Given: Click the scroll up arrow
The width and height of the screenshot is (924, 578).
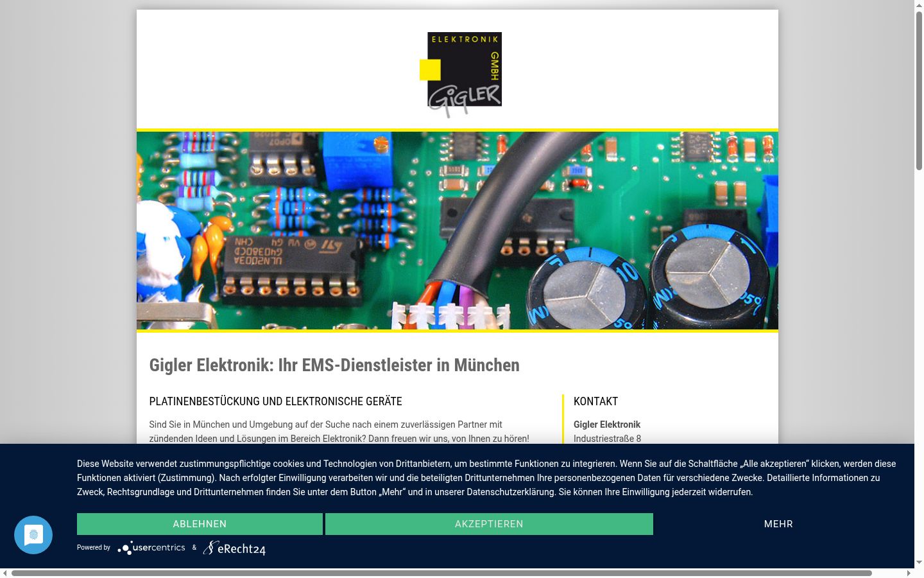Looking at the screenshot, I should (x=919, y=4).
